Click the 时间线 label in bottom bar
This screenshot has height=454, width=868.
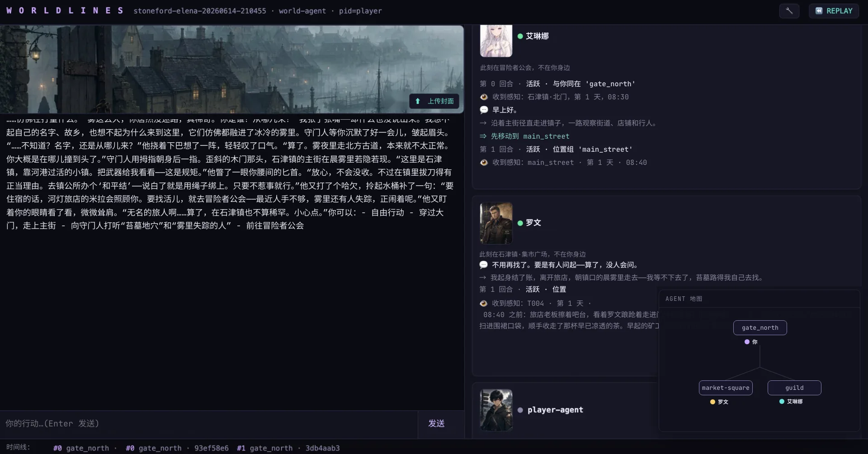click(x=18, y=447)
